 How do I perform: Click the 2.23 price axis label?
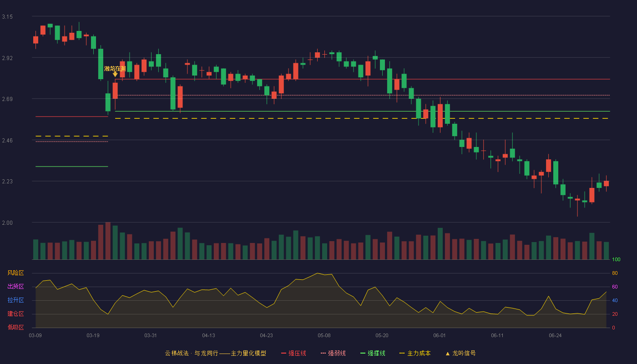point(7,182)
